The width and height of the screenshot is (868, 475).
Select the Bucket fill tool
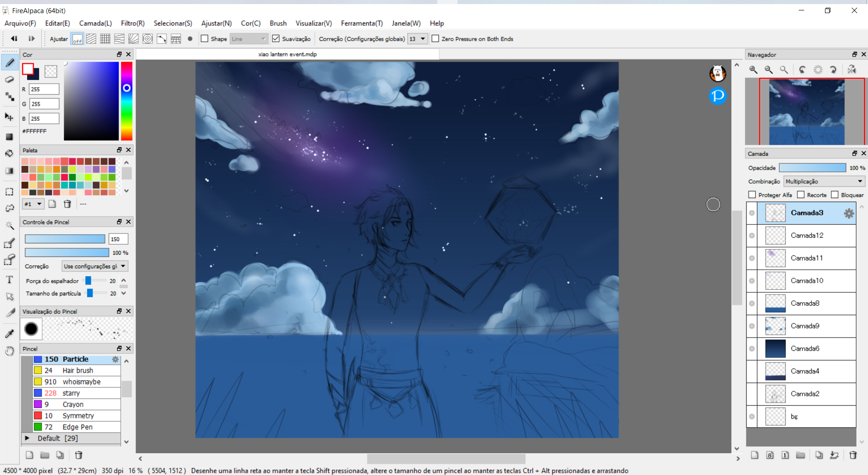point(10,153)
